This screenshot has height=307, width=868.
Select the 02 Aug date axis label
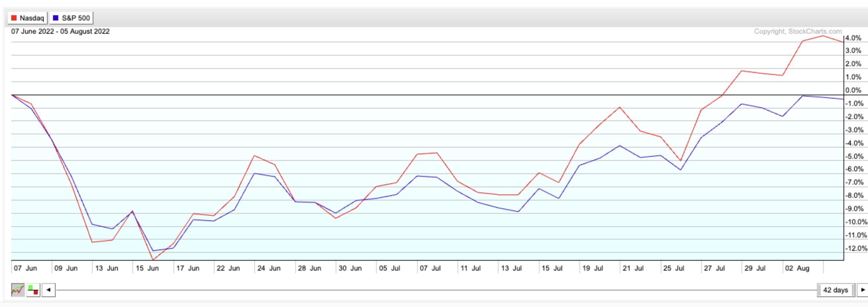(x=797, y=268)
